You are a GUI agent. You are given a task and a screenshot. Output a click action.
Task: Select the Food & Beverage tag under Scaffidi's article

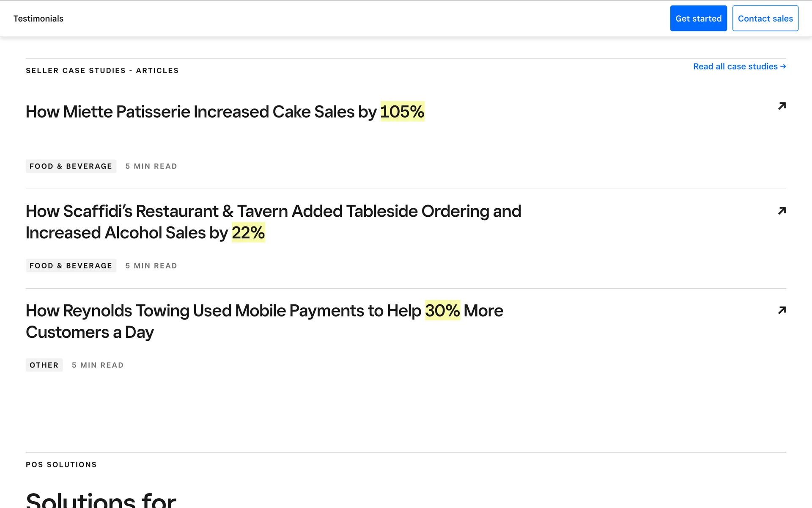click(x=71, y=266)
